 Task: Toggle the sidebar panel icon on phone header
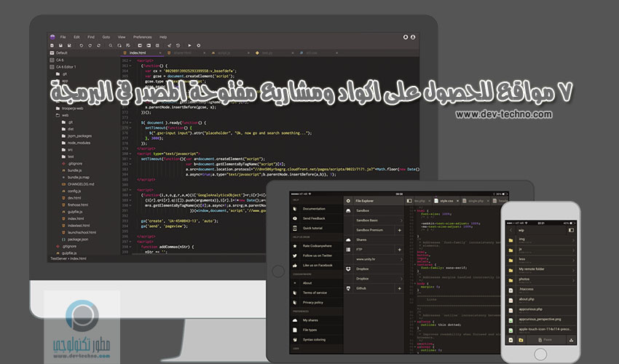[x=571, y=230]
